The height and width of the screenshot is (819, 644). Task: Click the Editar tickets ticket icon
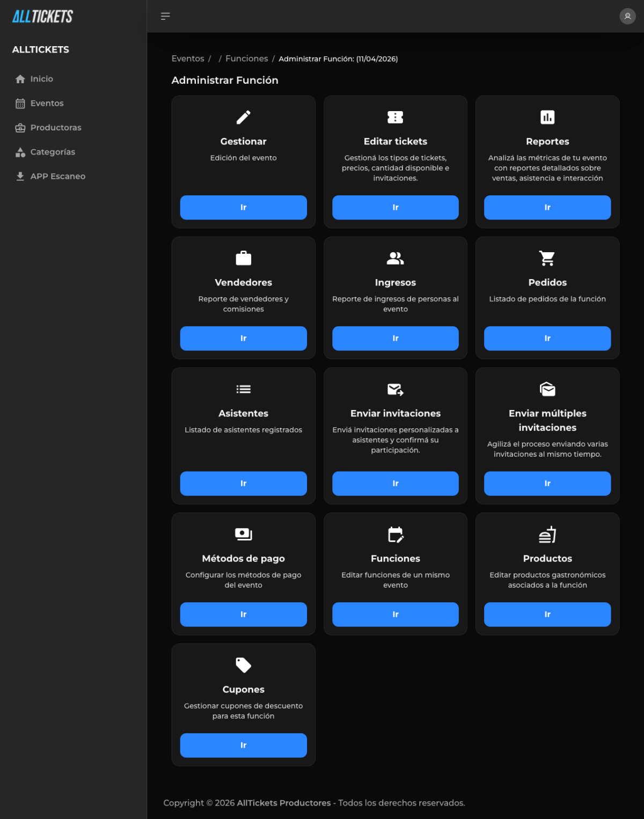(x=395, y=117)
